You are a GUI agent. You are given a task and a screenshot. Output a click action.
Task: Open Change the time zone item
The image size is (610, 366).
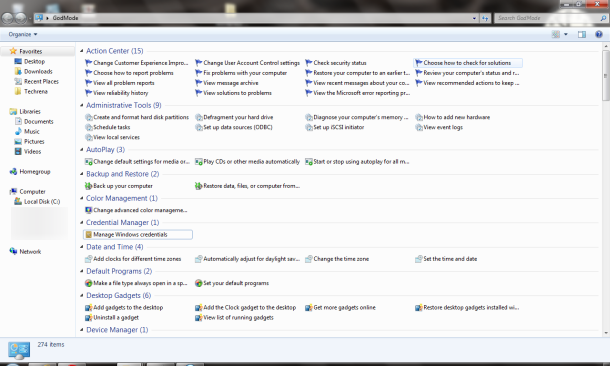(x=337, y=259)
